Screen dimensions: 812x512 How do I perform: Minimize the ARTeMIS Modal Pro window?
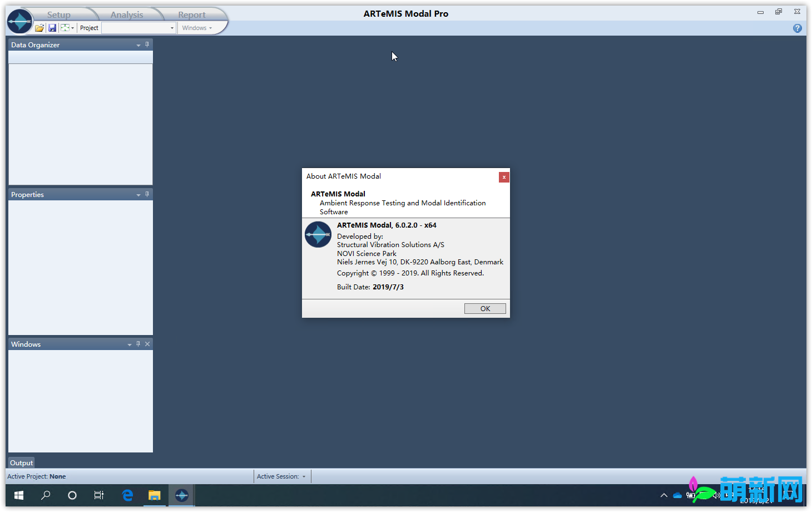click(x=760, y=12)
